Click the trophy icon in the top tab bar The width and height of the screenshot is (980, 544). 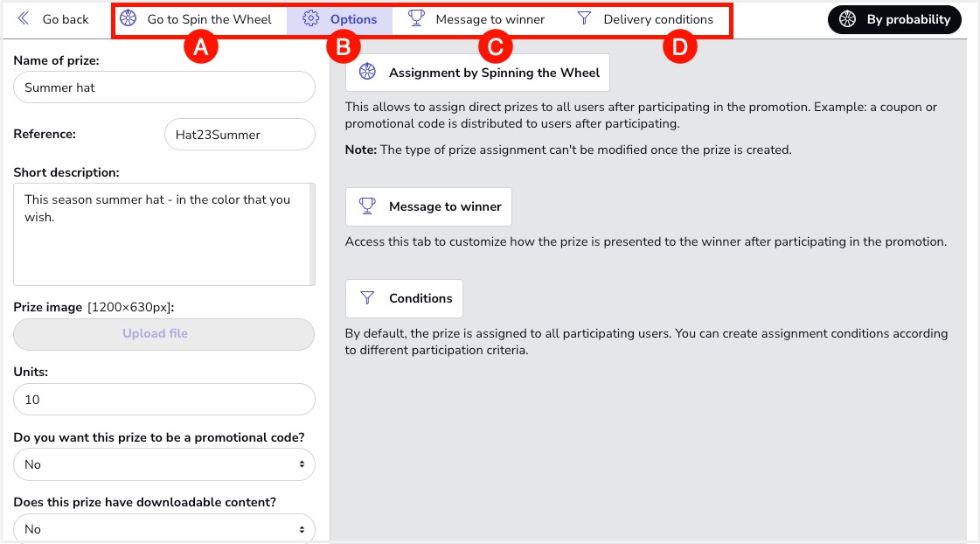pos(416,19)
